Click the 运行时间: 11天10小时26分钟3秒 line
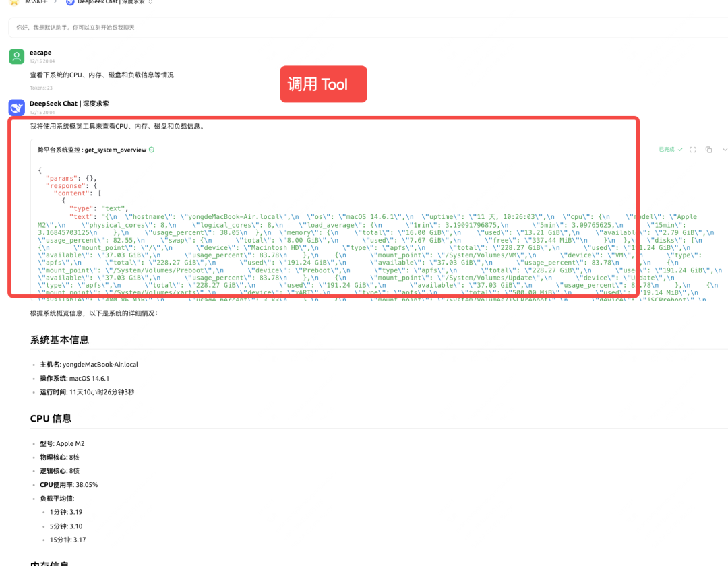 pyautogui.click(x=87, y=392)
